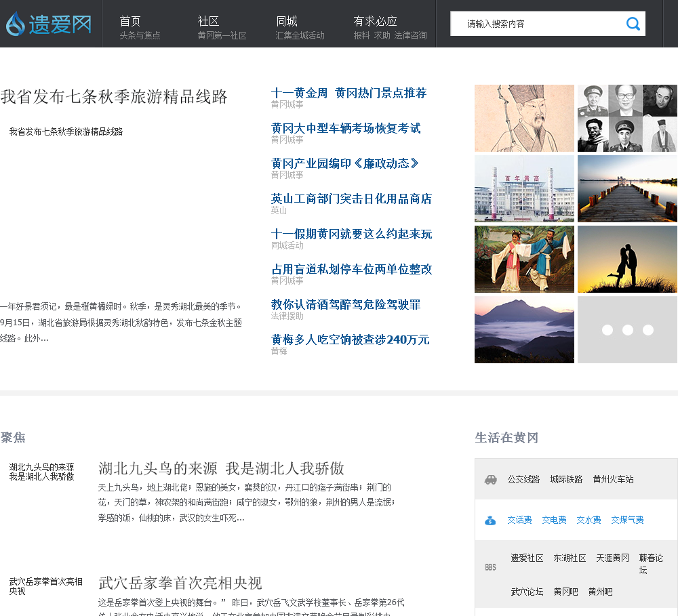The width and height of the screenshot is (678, 616).
Task: Read article 黄梅多人吃空饷被查涉240万元
Action: pyautogui.click(x=350, y=340)
